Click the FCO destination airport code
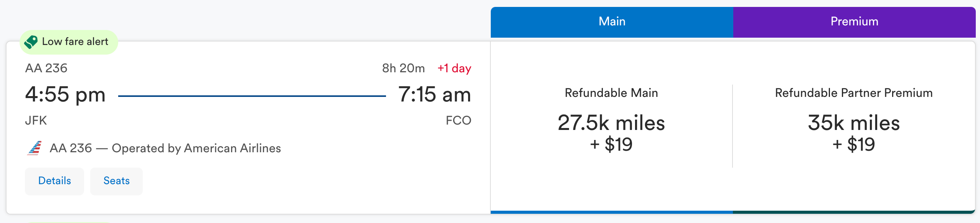Screen dimensions: 980x223 coord(458,121)
